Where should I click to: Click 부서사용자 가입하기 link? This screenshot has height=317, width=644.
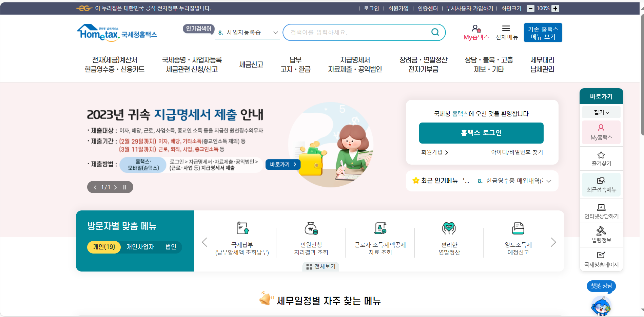469,8
